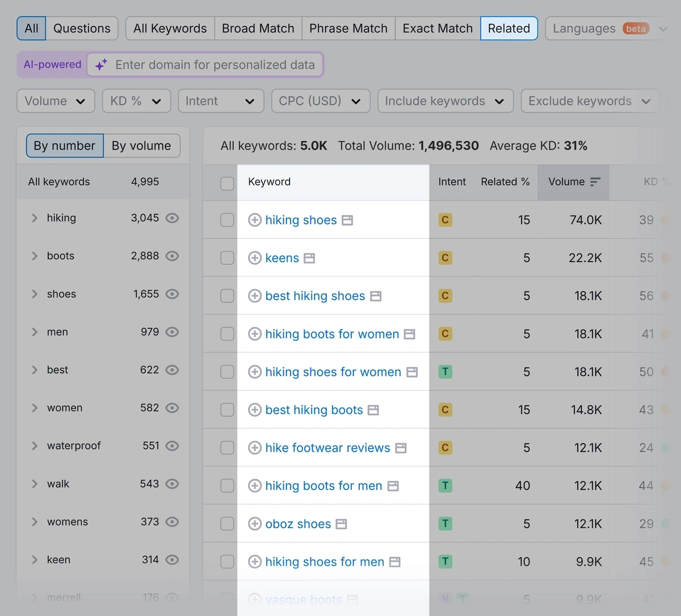Open the Intent filter dropdown
681x616 pixels.
tap(221, 101)
